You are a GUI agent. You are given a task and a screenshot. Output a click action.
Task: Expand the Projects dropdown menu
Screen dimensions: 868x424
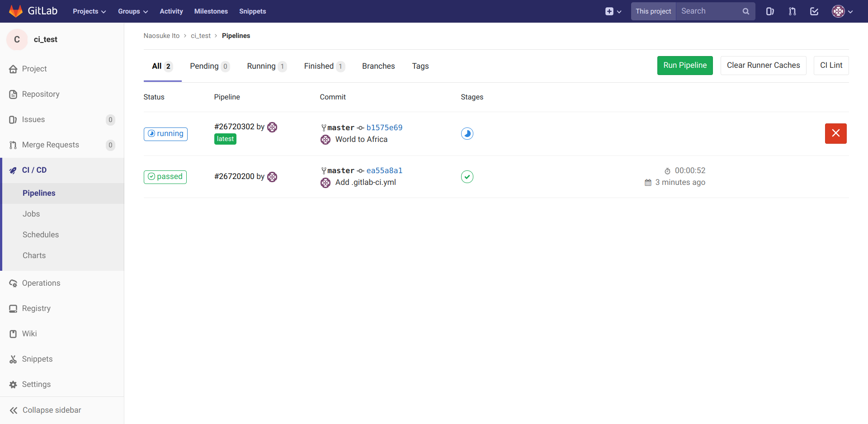click(90, 11)
